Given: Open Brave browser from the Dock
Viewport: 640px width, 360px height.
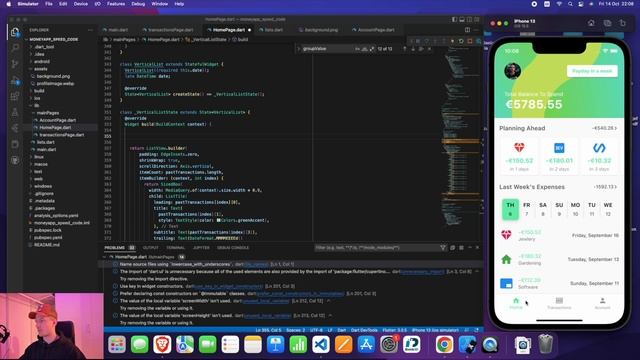Looking at the screenshot, I should [162, 345].
